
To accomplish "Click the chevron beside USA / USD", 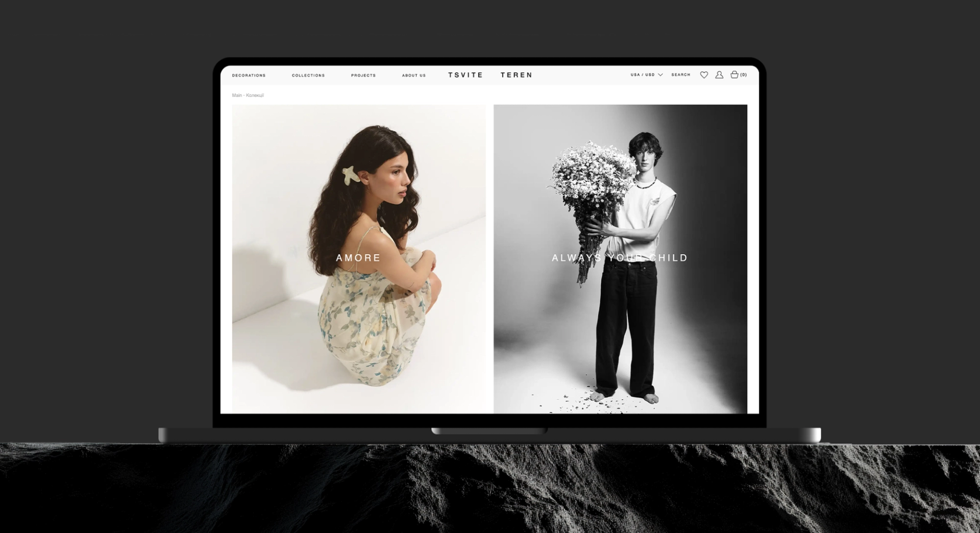I will [x=660, y=75].
